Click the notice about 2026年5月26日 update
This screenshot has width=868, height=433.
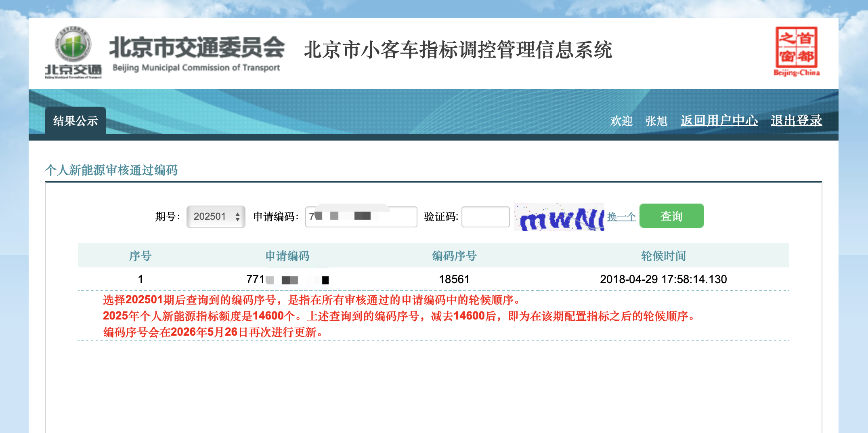(x=214, y=332)
